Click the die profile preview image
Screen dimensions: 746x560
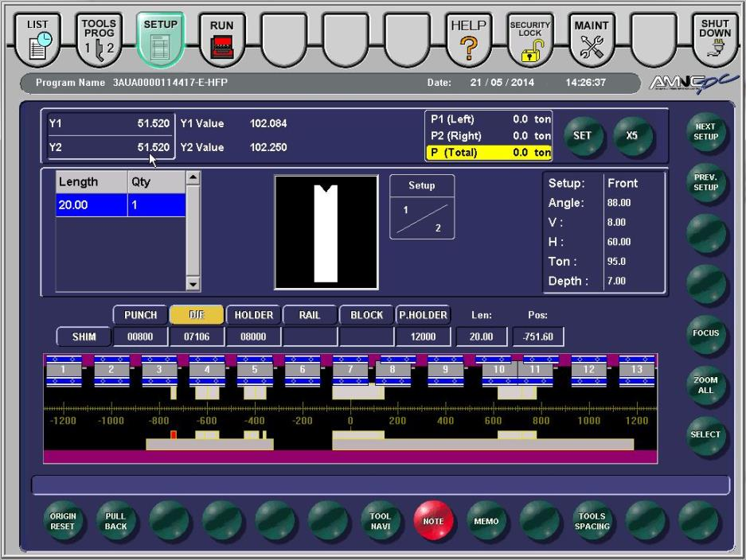pyautogui.click(x=326, y=232)
